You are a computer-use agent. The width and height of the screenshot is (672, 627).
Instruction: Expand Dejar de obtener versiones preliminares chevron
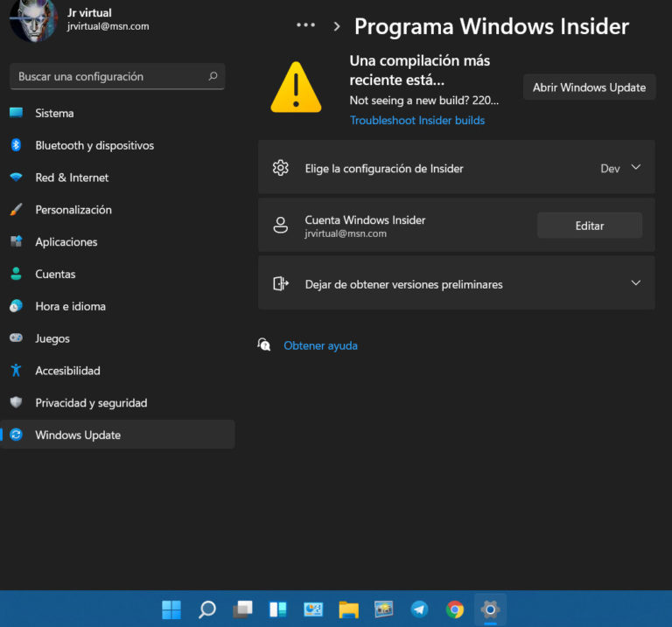tap(636, 282)
